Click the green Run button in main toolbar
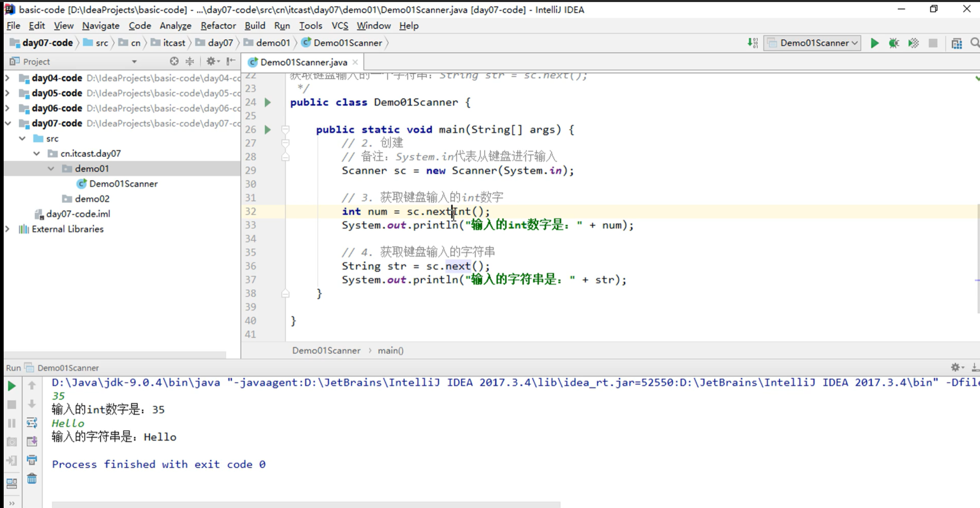980x508 pixels. tap(874, 43)
